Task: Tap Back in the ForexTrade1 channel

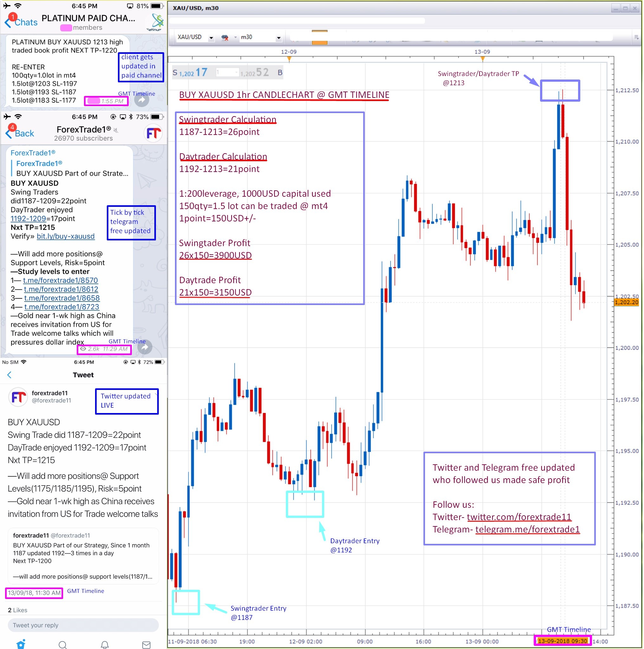Action: coord(20,133)
